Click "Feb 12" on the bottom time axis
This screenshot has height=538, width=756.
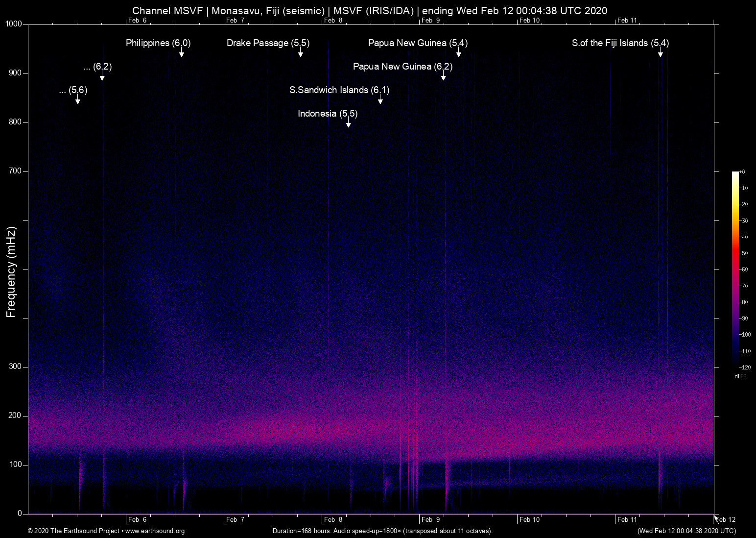tap(726, 519)
